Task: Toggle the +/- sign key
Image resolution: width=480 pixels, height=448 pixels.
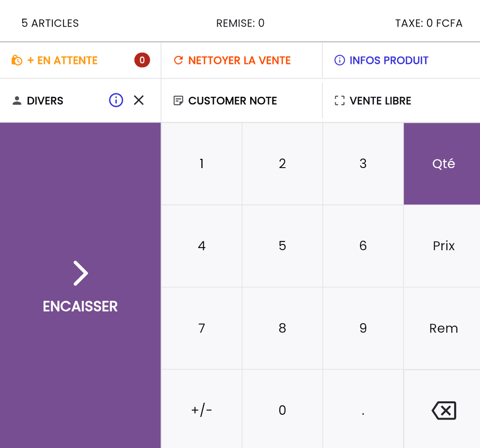Action: pyautogui.click(x=201, y=410)
